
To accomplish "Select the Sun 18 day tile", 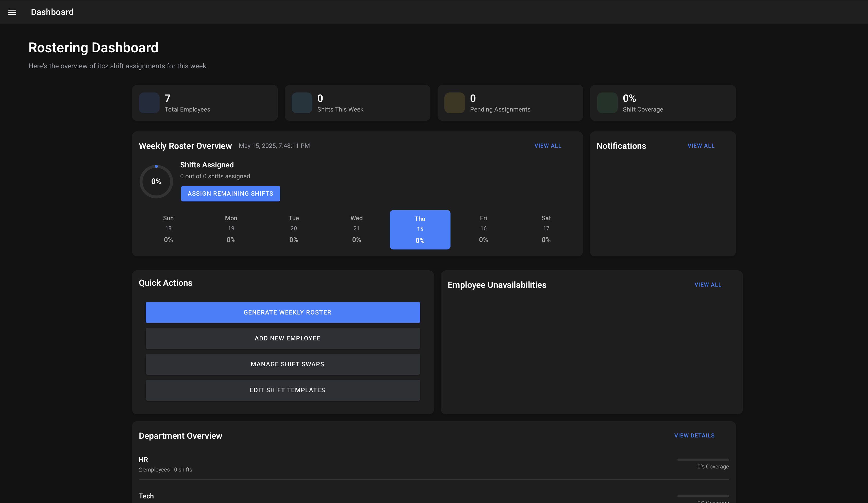I will coord(169,229).
